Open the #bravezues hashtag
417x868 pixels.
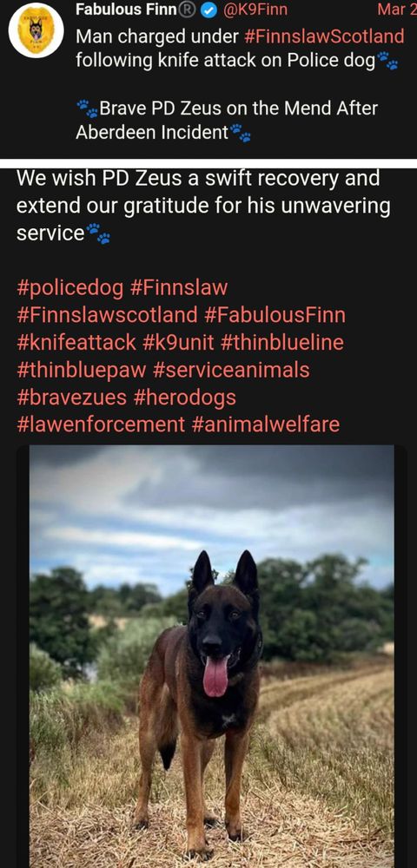[73, 398]
